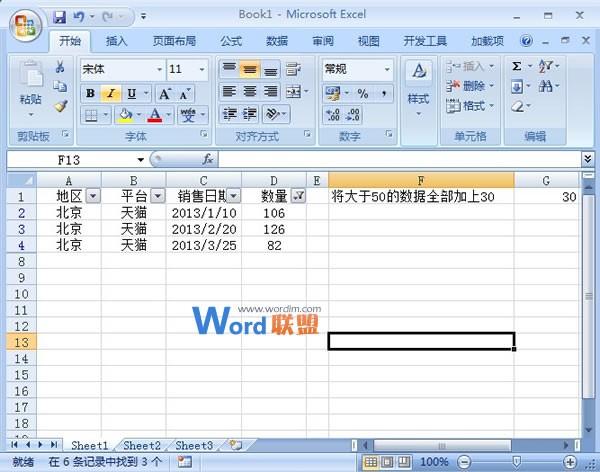The height and width of the screenshot is (472, 600).
Task: Toggle bold formatting
Action: (x=90, y=93)
